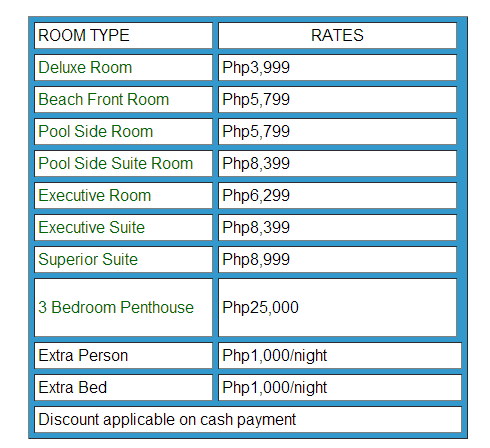
Task: Click the ROOM TYPE header cell
Action: click(x=123, y=35)
